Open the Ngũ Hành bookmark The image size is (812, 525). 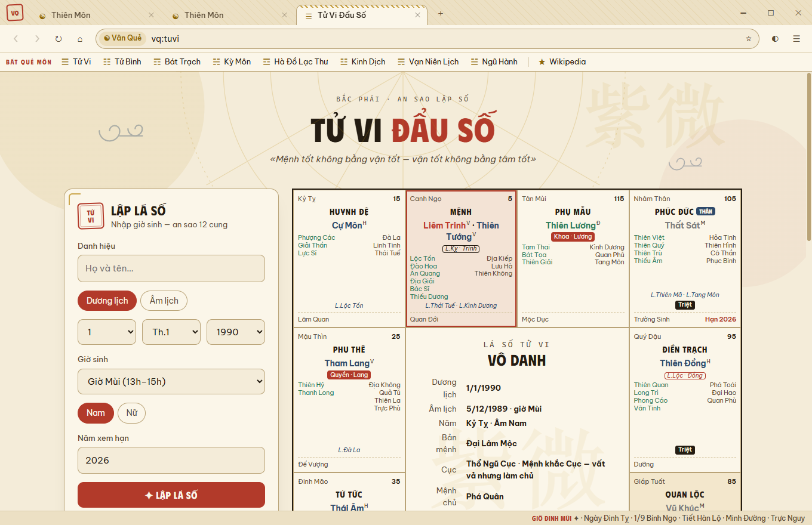pos(494,61)
